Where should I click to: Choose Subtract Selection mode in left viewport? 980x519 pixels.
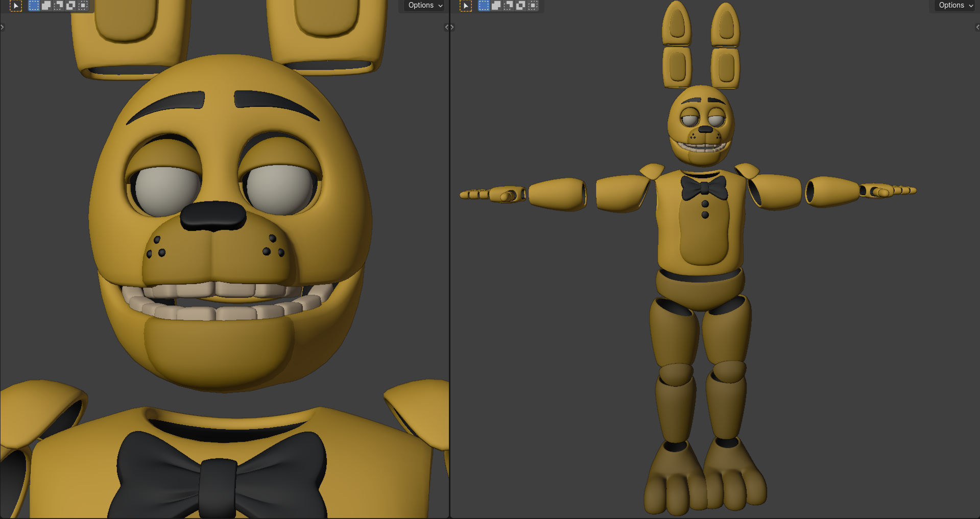click(58, 5)
